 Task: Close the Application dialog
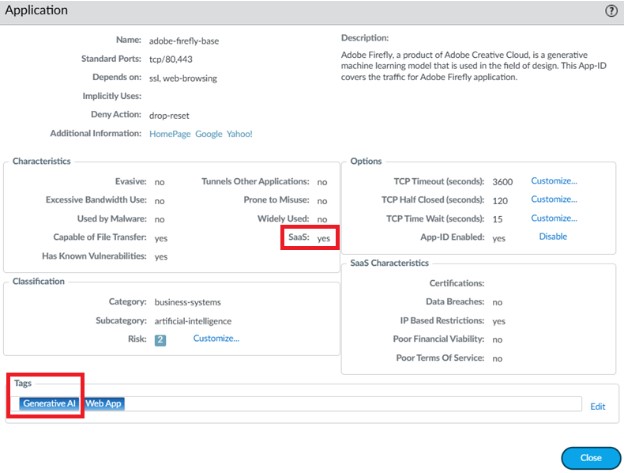click(591, 458)
